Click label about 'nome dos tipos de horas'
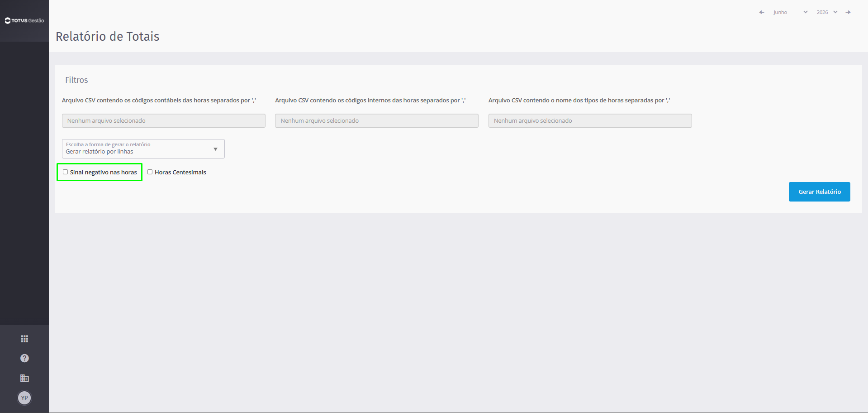This screenshot has height=413, width=868. [x=579, y=100]
